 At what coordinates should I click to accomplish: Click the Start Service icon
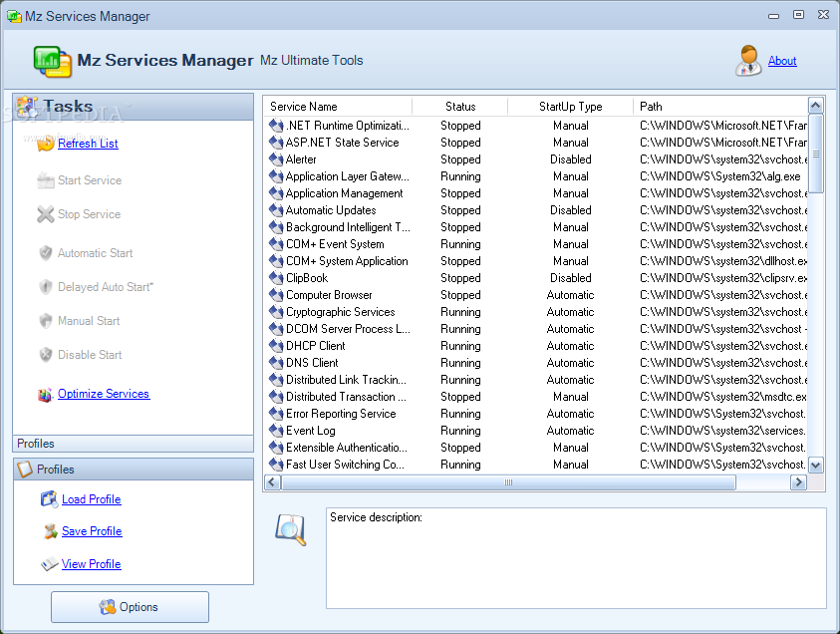(x=46, y=180)
